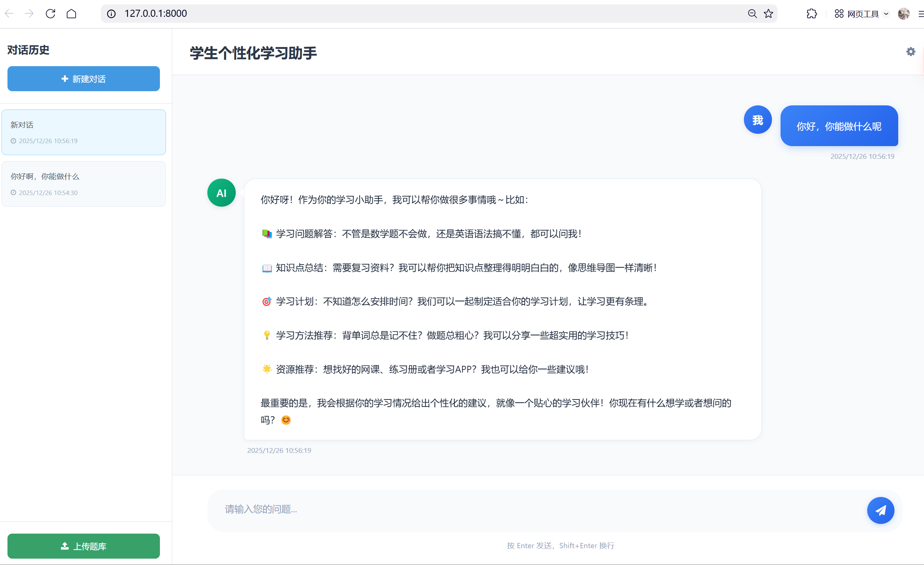Reload the current page
Screen dimensions: 924x565
(50, 13)
